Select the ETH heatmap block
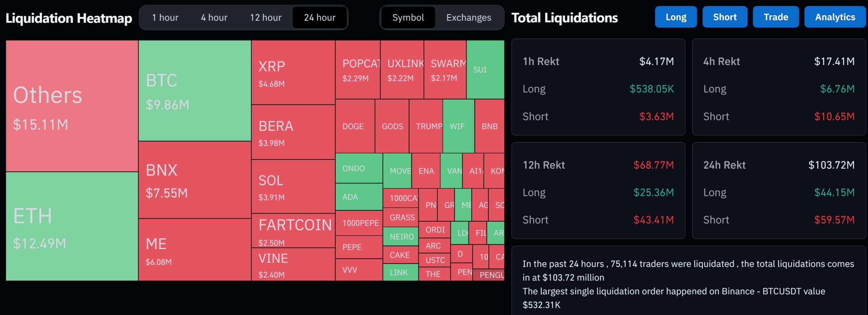 point(72,226)
